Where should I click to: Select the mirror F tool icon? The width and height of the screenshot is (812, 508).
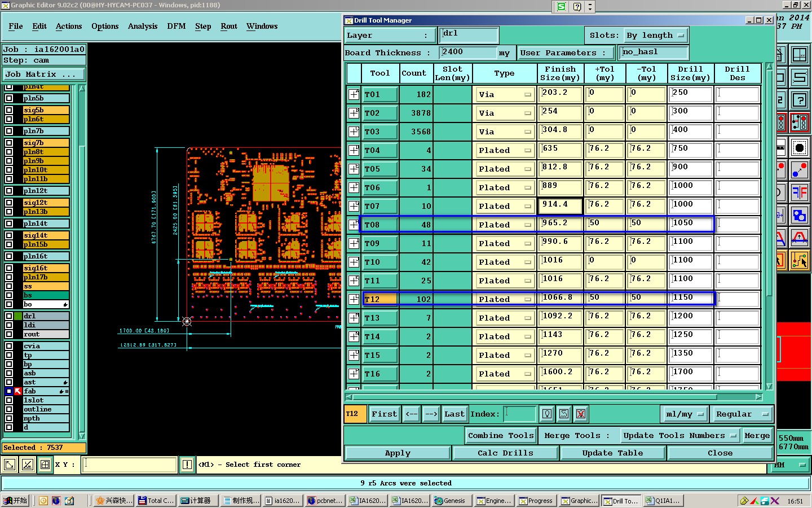pyautogui.click(x=800, y=192)
